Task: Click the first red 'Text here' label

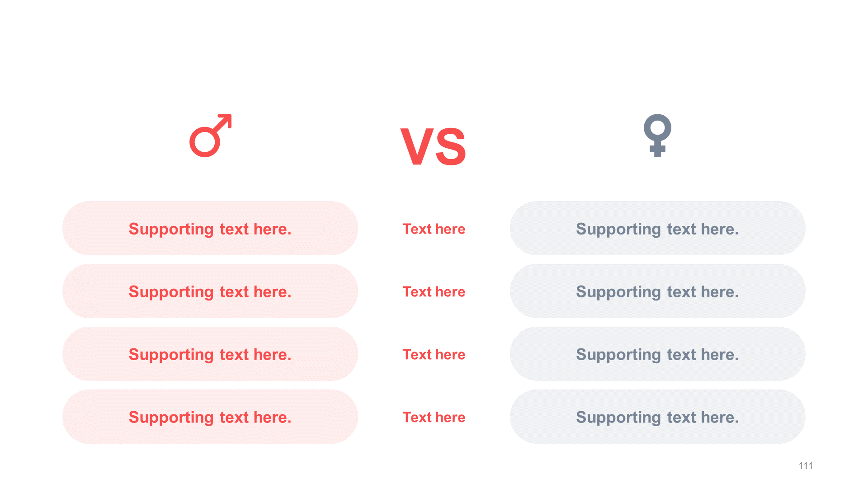Action: tap(434, 229)
